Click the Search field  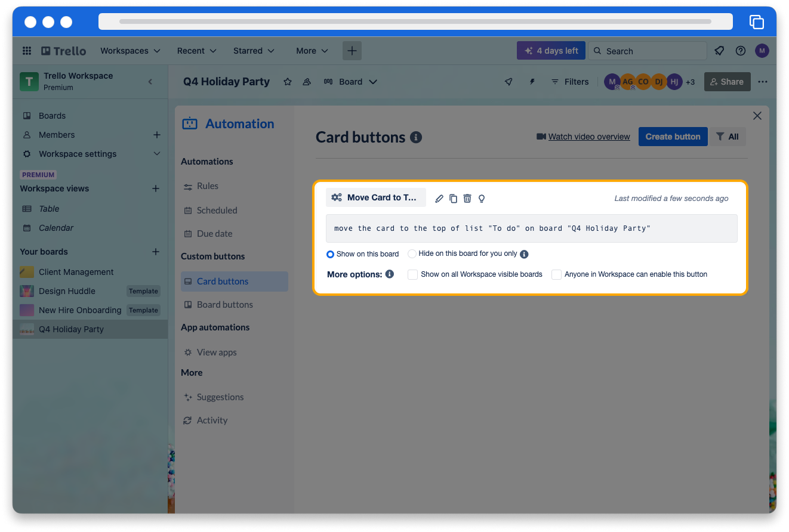point(648,51)
